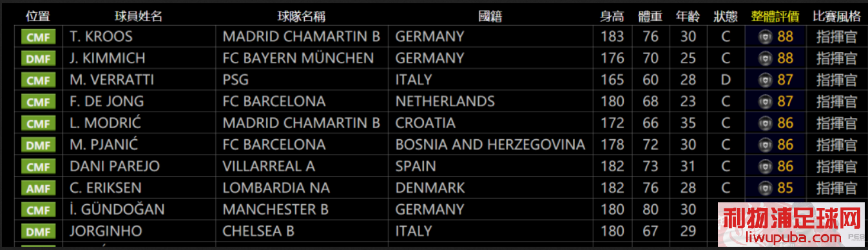Click the DMF position badge for J. Kimmich
868x250 pixels.
(39, 59)
